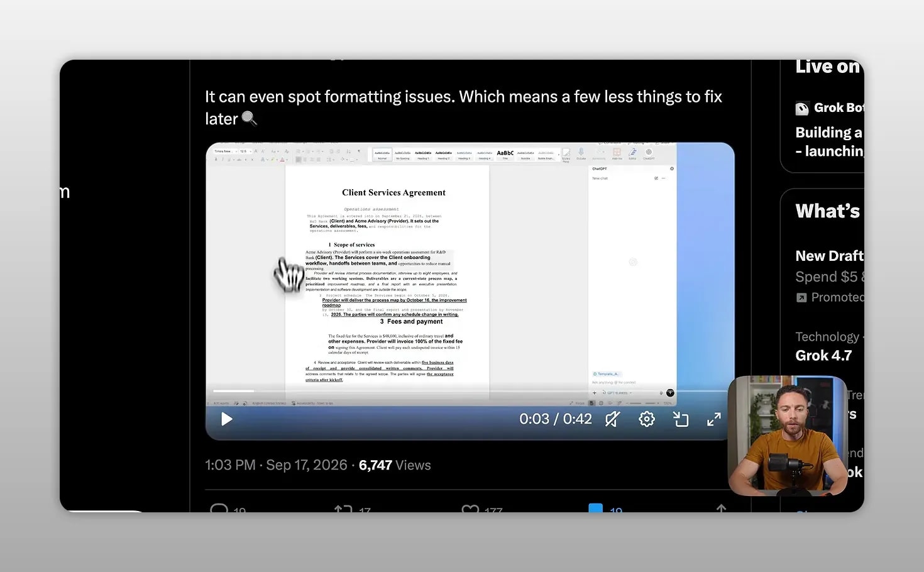Open the font name dropdown in Word

(224, 151)
